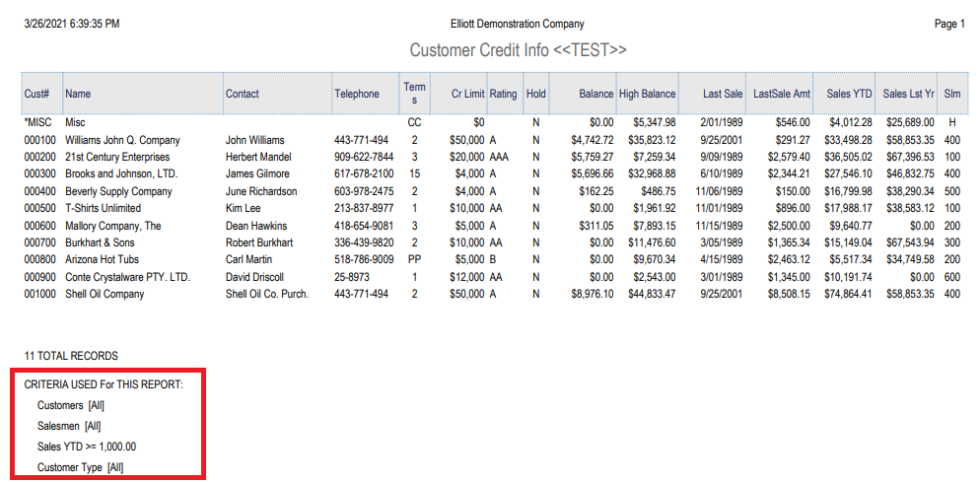Viewport: 980px width, 483px height.
Task: Click the Hold column header
Action: pos(535,95)
